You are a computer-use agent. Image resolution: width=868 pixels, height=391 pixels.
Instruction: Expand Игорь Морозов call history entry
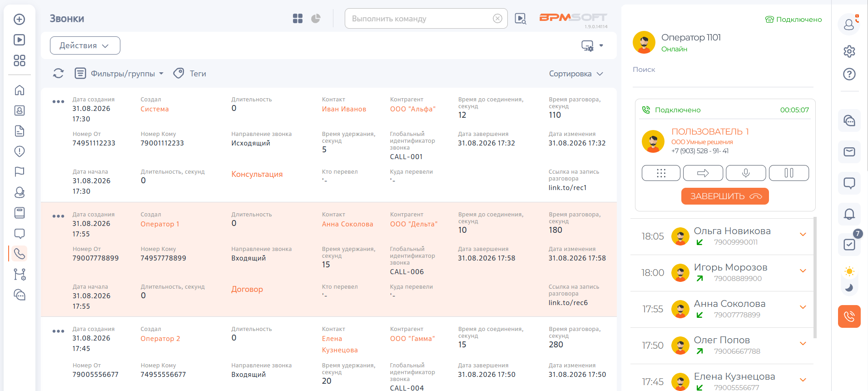(803, 271)
